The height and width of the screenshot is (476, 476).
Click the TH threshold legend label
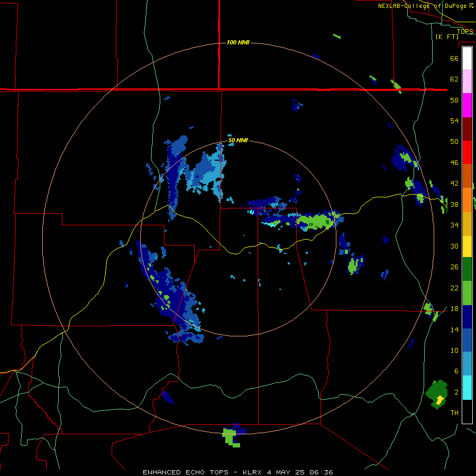[454, 413]
